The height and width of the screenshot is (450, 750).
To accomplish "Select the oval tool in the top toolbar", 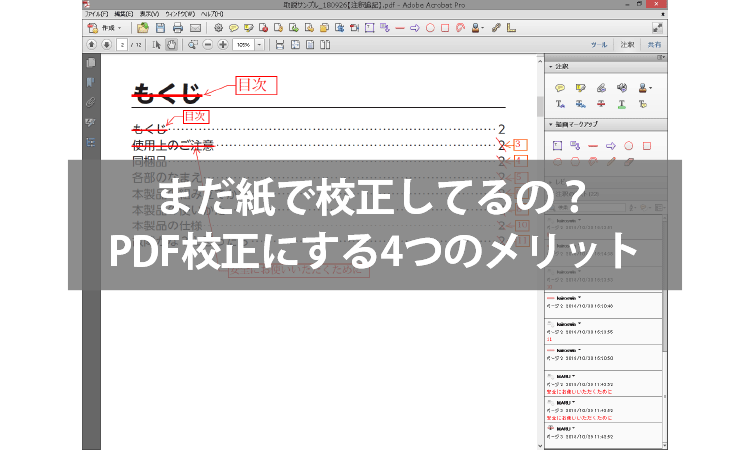I will 430,28.
